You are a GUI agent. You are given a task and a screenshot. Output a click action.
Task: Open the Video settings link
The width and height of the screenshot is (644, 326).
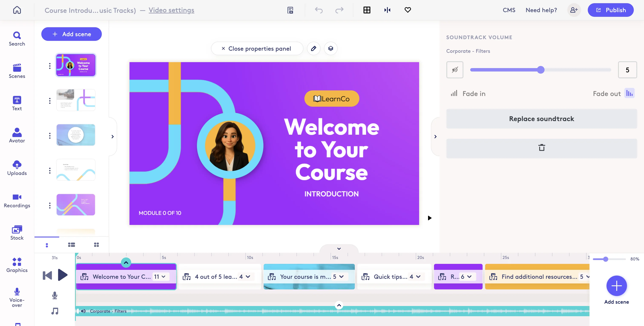tap(171, 10)
